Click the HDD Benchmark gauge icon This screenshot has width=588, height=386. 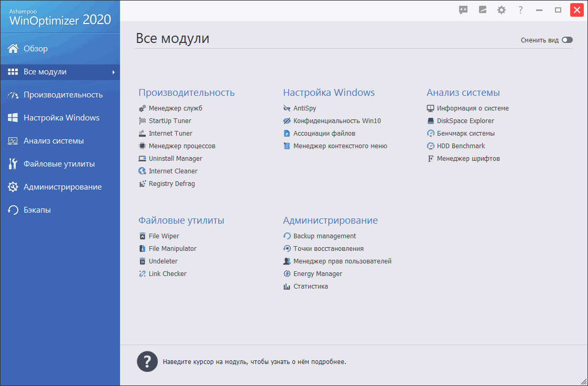(430, 146)
